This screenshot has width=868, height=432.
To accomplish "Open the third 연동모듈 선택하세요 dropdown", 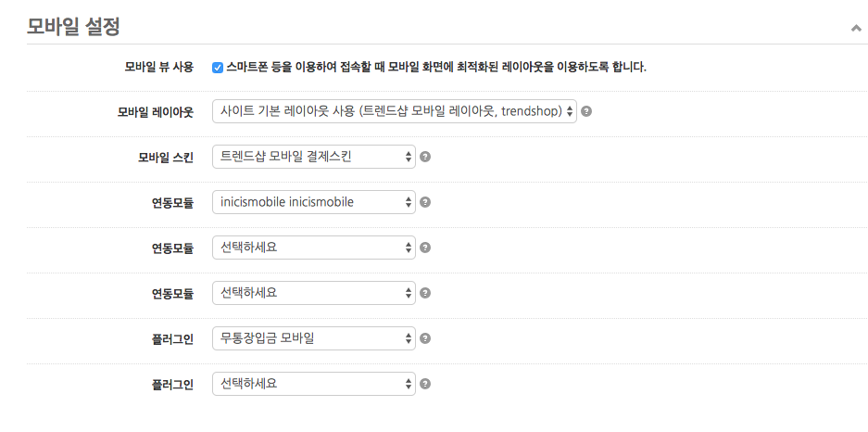I will point(313,293).
